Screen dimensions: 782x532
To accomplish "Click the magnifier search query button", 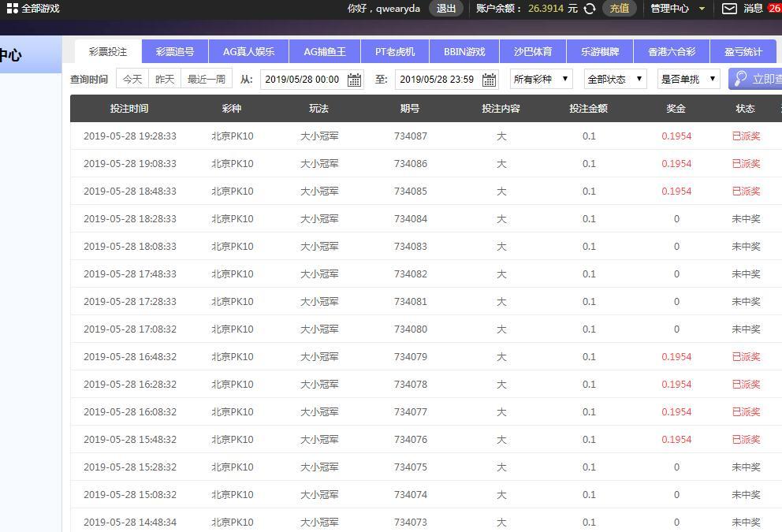I will 755,79.
